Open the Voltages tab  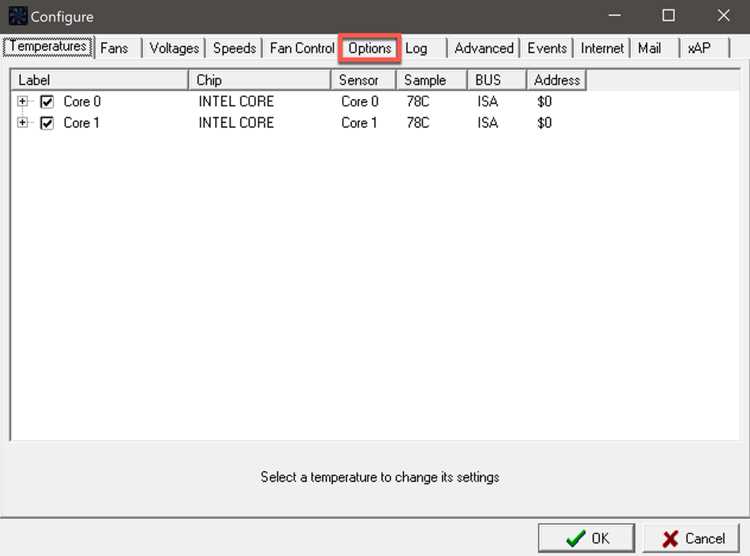click(x=174, y=48)
